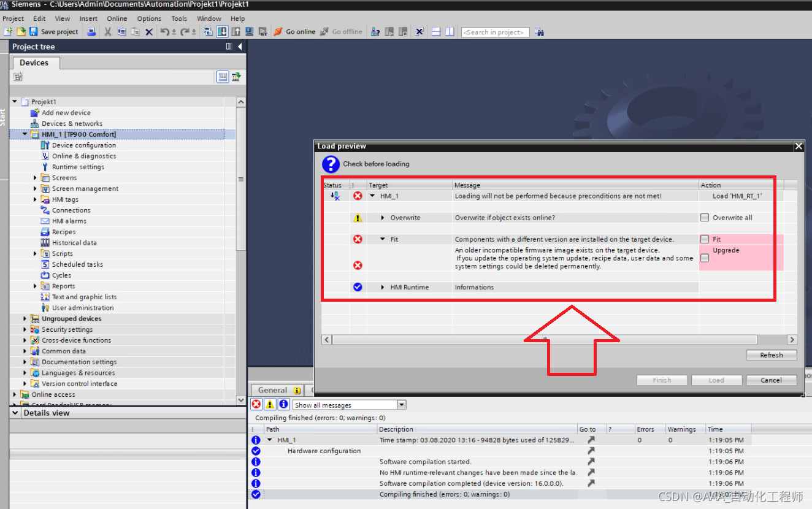812x509 pixels.
Task: Click the Delete X toolbar icon
Action: click(149, 32)
